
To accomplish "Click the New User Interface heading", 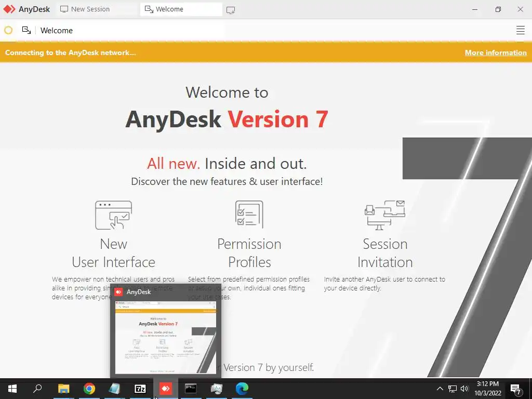I will (114, 253).
